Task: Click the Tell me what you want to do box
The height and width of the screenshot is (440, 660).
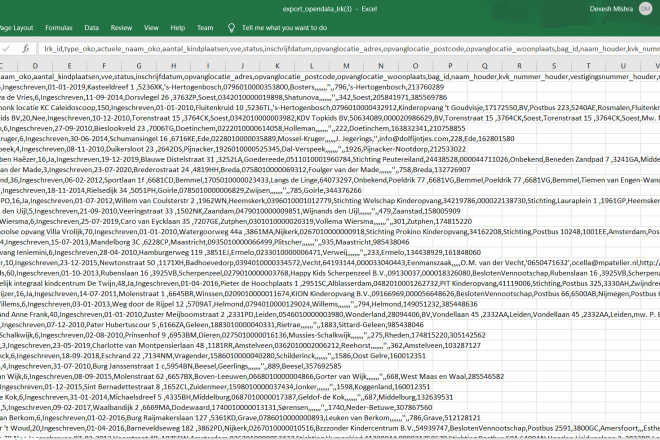Action: (284, 28)
